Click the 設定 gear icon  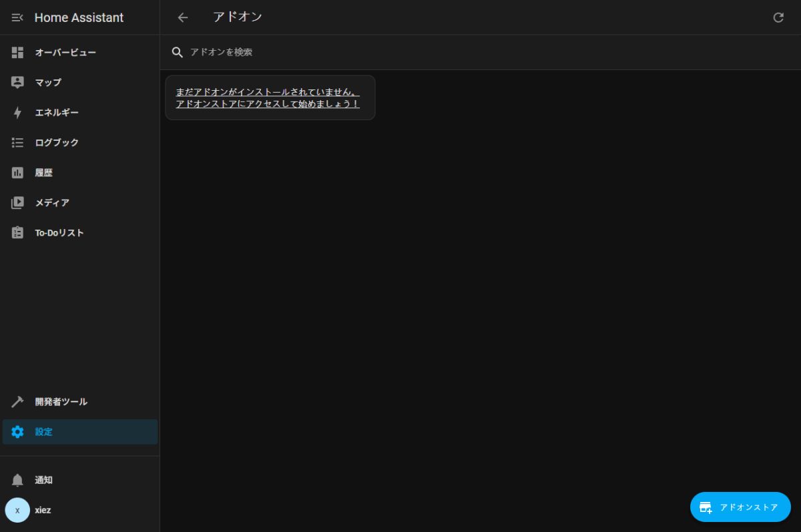(18, 432)
